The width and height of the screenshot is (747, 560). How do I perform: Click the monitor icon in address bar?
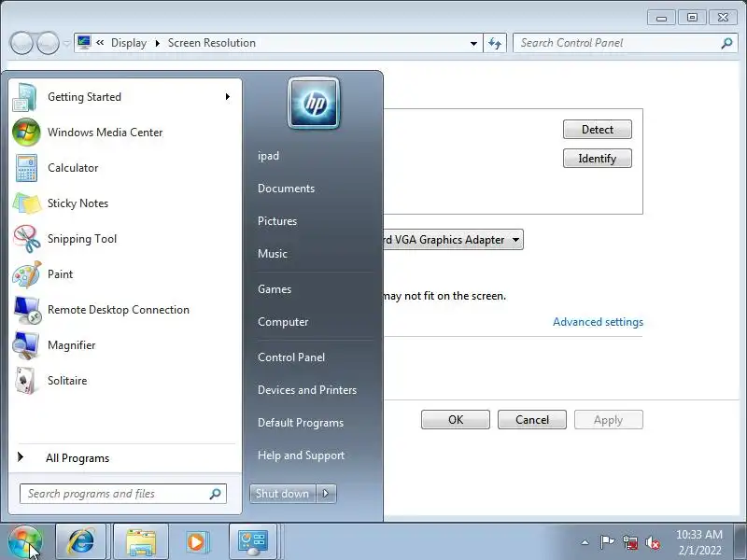click(84, 42)
